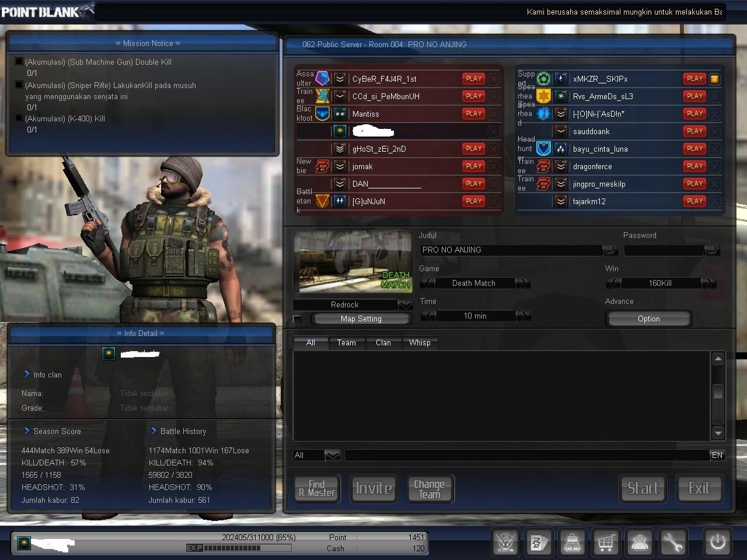The height and width of the screenshot is (560, 747).
Task: Open the inventory backpack icon
Action: click(573, 542)
